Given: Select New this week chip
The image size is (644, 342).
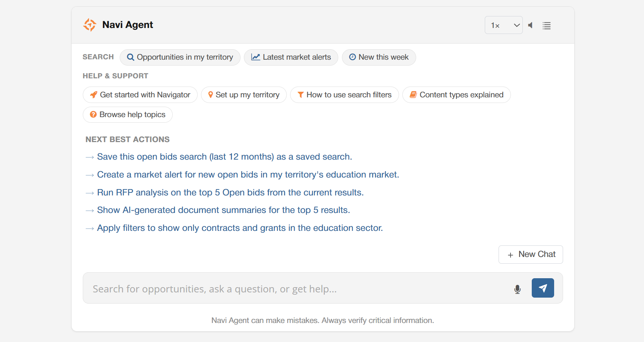Looking at the screenshot, I should tap(379, 57).
